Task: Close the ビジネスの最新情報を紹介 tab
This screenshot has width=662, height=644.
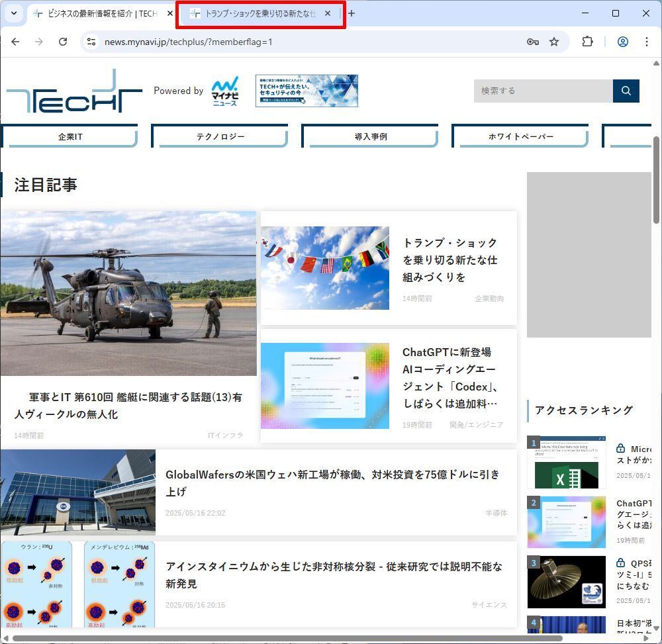Action: click(x=169, y=13)
